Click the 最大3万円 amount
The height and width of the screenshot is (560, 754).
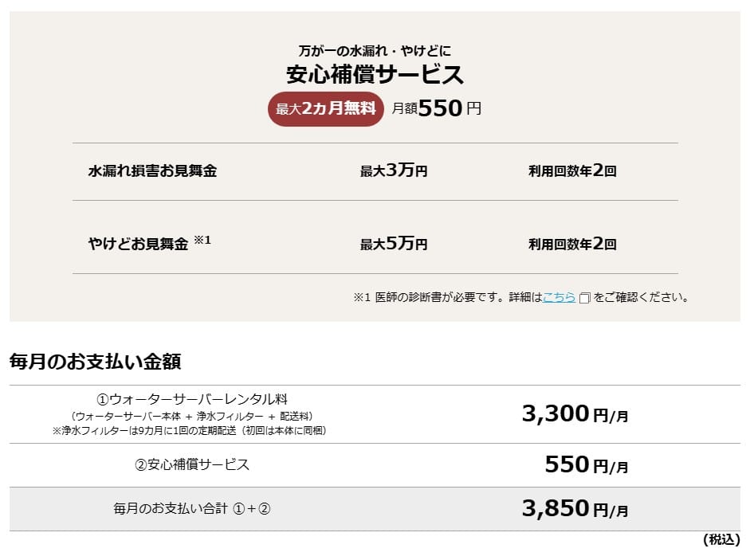coord(394,170)
